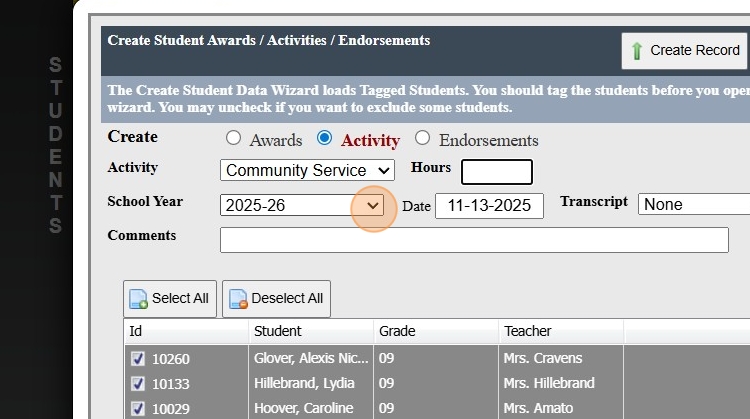Open the Transcript None dropdown
Image resolution: width=750 pixels, height=419 pixels.
point(694,204)
